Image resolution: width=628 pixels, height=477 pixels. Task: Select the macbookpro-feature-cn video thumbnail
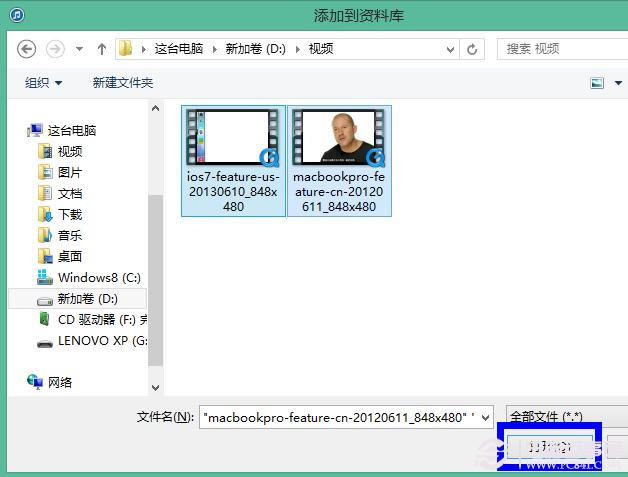click(339, 137)
